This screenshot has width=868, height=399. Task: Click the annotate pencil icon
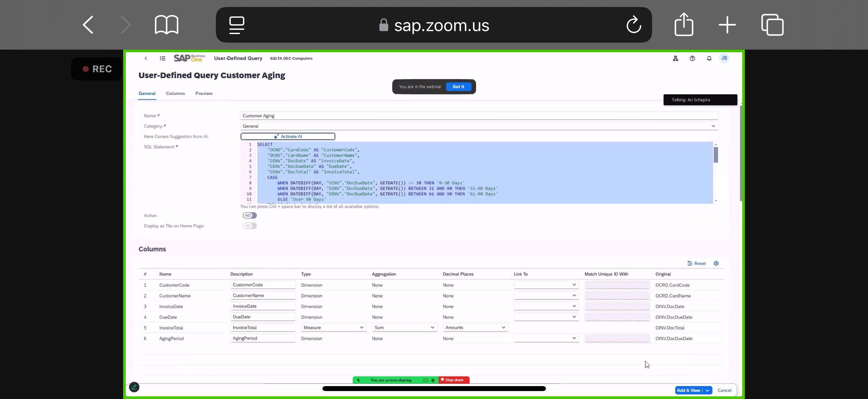pyautogui.click(x=134, y=387)
